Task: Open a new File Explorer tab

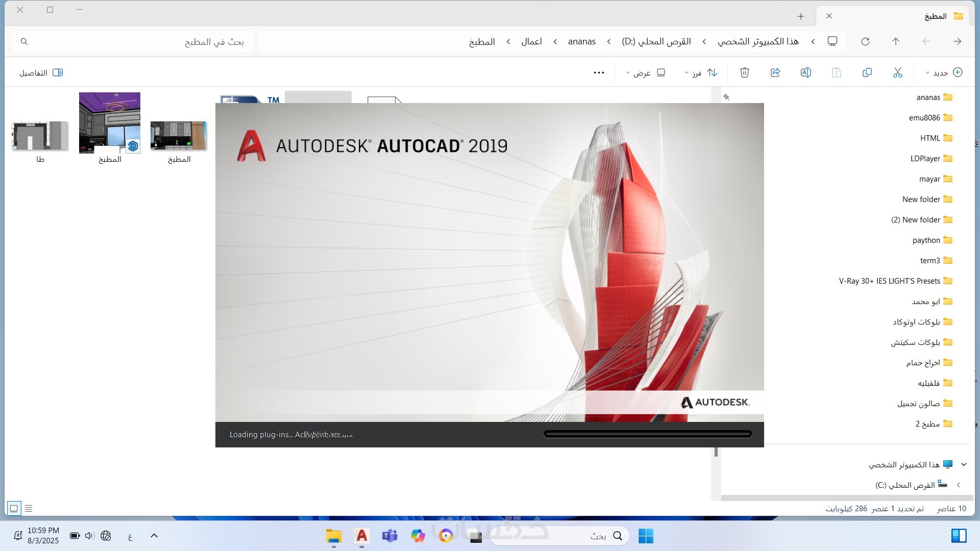Action: 800,16
